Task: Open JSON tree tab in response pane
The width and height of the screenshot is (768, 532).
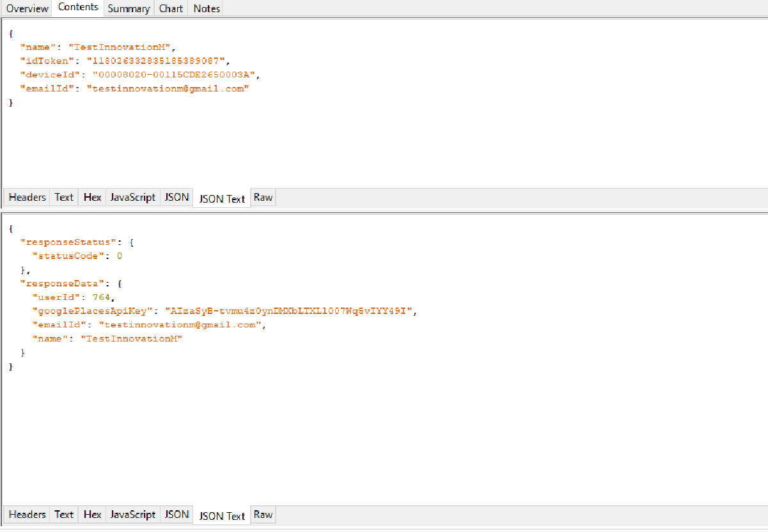Action: [x=176, y=514]
